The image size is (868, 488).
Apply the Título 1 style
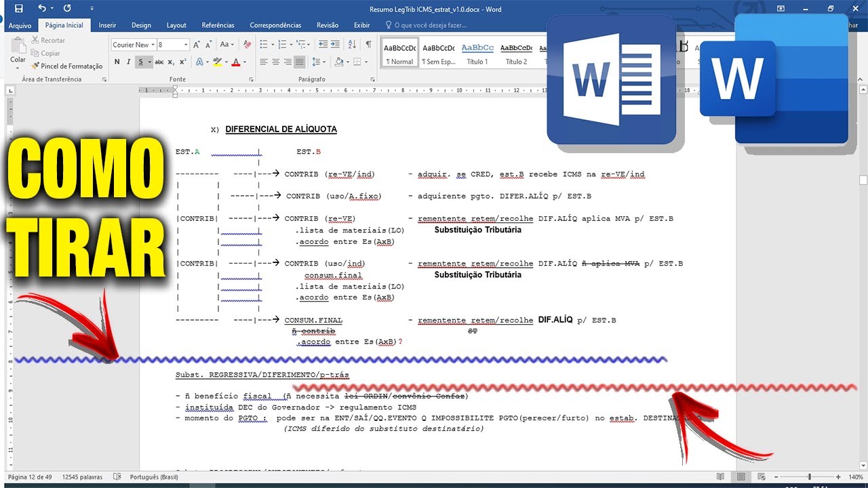pos(477,54)
